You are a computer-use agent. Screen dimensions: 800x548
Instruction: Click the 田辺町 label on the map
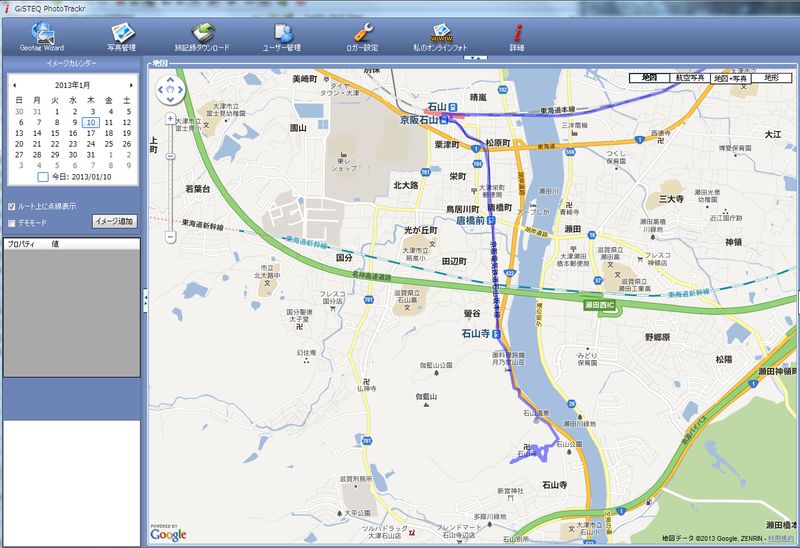(x=454, y=261)
